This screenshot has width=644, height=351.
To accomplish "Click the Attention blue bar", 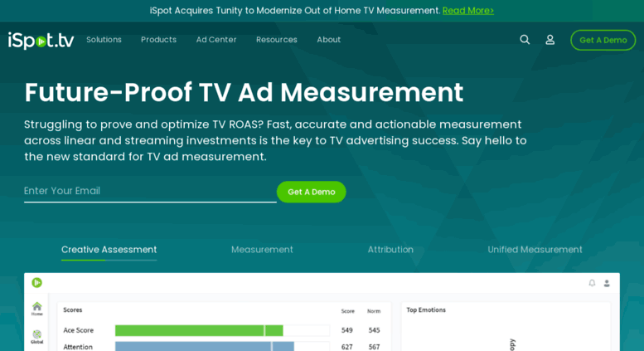I will tap(205, 347).
